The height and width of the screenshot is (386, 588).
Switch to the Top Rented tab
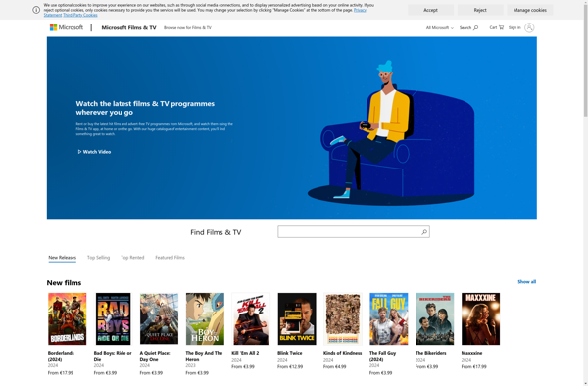tap(132, 258)
